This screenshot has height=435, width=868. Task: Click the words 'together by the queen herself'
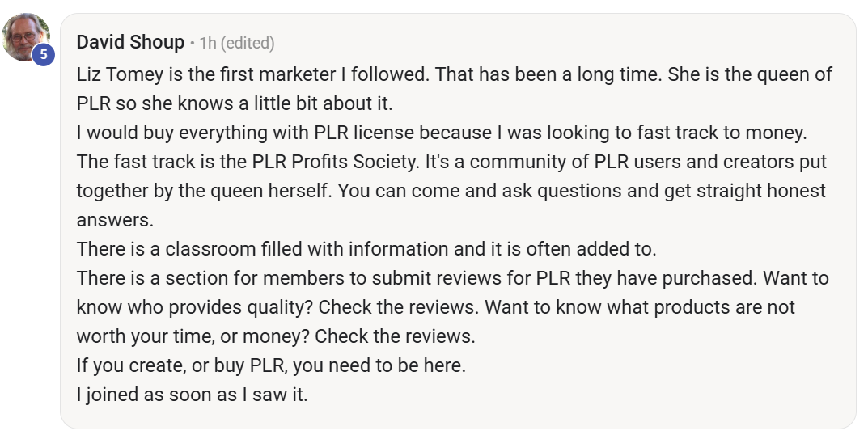tap(202, 191)
